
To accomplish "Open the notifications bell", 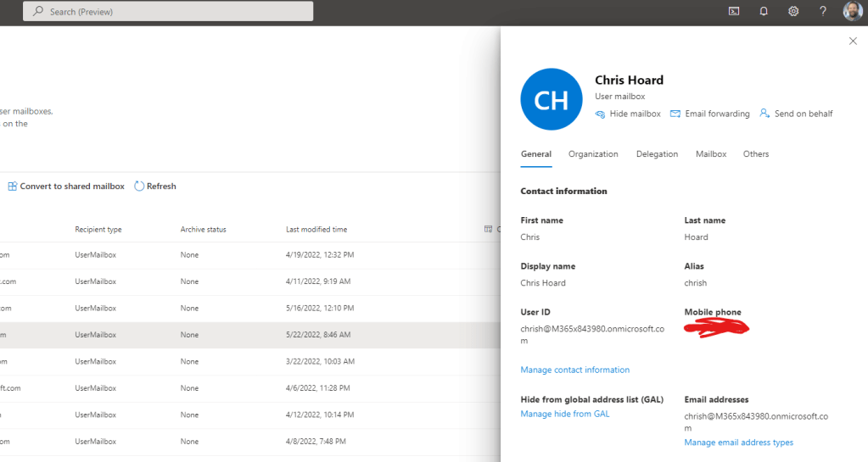I will pos(764,11).
